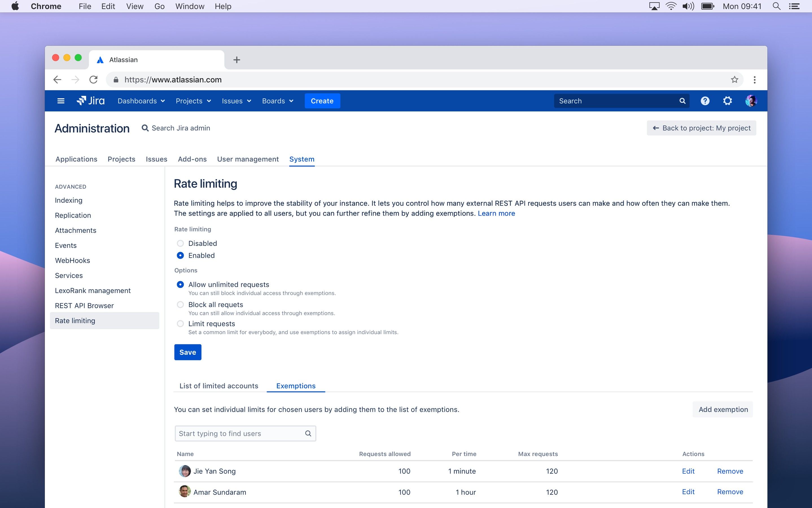Screen dimensions: 812x508
Task: Click the browser back arrow
Action: [57, 80]
